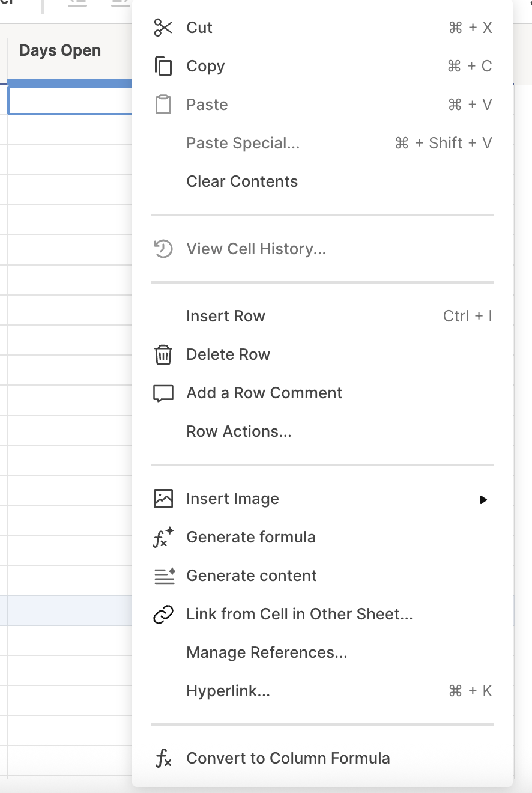This screenshot has width=532, height=793.
Task: Click the Insert Image picture icon
Action: [163, 499]
